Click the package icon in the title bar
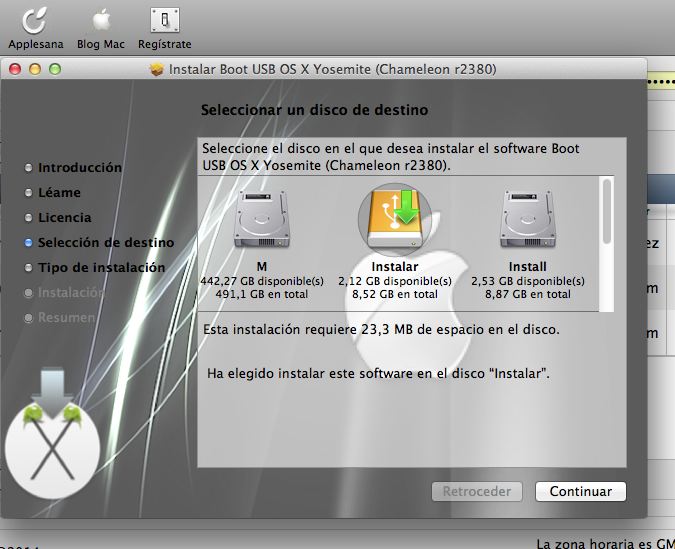The image size is (675, 549). [157, 69]
